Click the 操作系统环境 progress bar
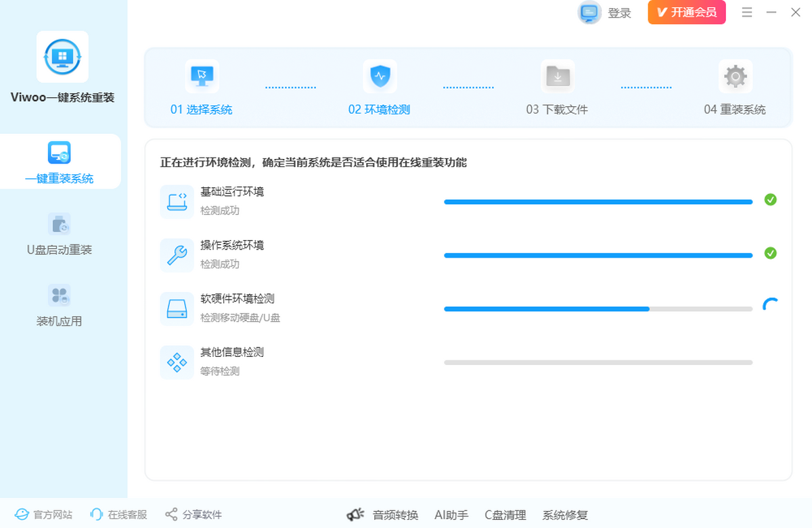This screenshot has width=812, height=528. coord(598,255)
